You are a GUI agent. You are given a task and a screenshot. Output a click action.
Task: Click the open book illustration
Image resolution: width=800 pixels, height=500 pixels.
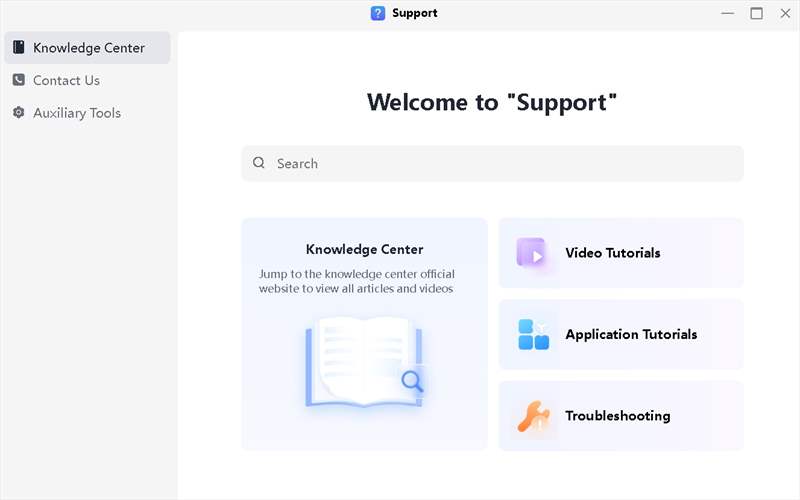(364, 361)
